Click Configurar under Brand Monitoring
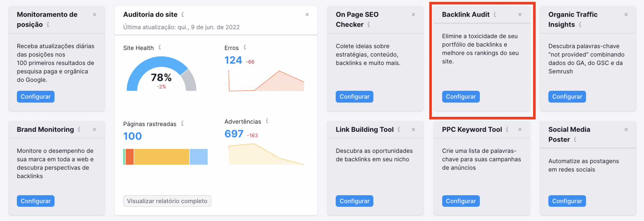This screenshot has height=221, width=644. coord(35,201)
